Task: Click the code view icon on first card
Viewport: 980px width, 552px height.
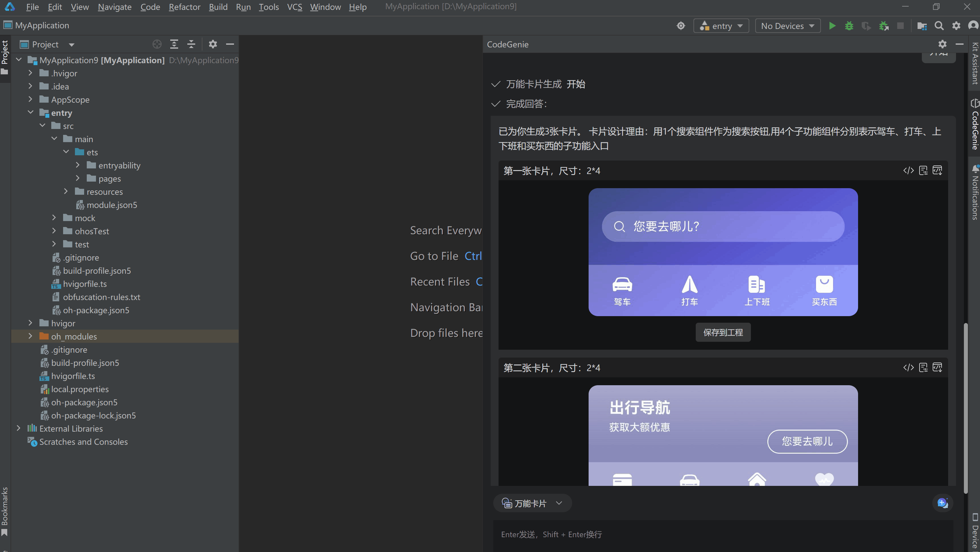Action: [x=908, y=170]
